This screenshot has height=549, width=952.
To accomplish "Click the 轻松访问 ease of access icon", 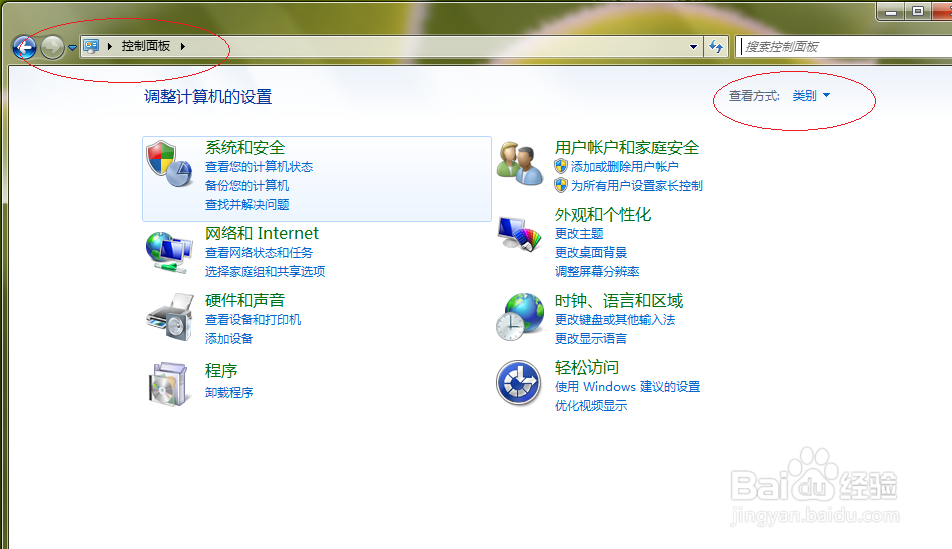I will (x=519, y=383).
